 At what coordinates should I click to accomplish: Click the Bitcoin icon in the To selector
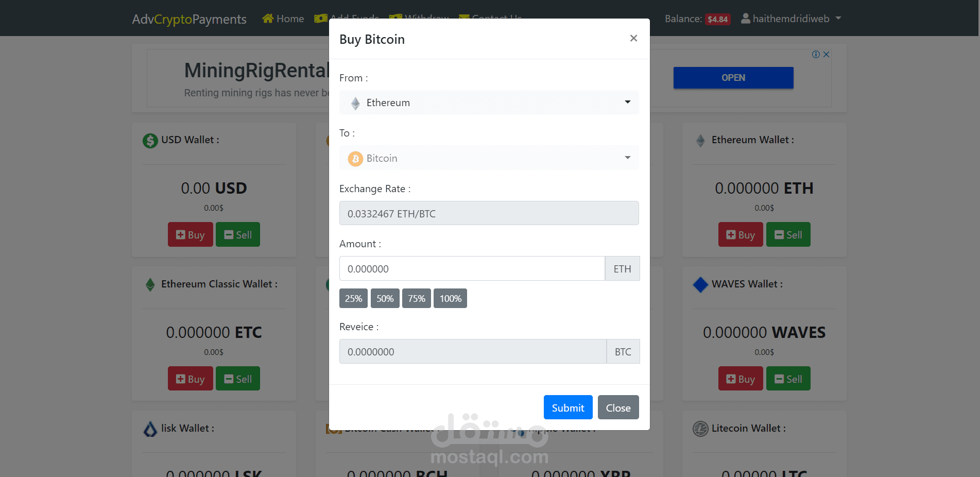click(x=355, y=159)
